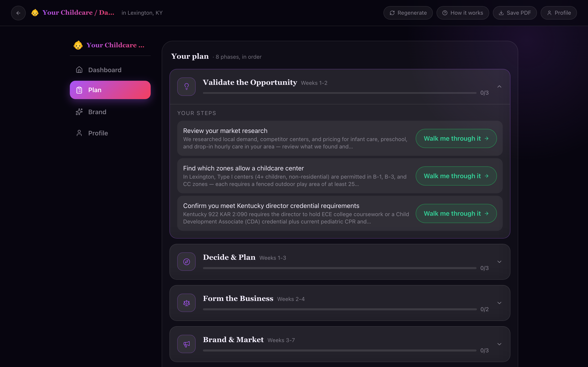Viewport: 588px width, 367px height.
Task: Click the Validate the Opportunity progress bar
Action: tap(340, 93)
